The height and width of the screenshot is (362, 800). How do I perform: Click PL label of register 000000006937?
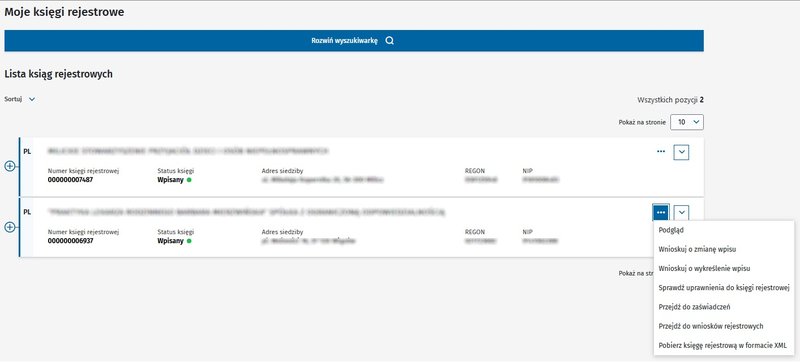pos(27,212)
